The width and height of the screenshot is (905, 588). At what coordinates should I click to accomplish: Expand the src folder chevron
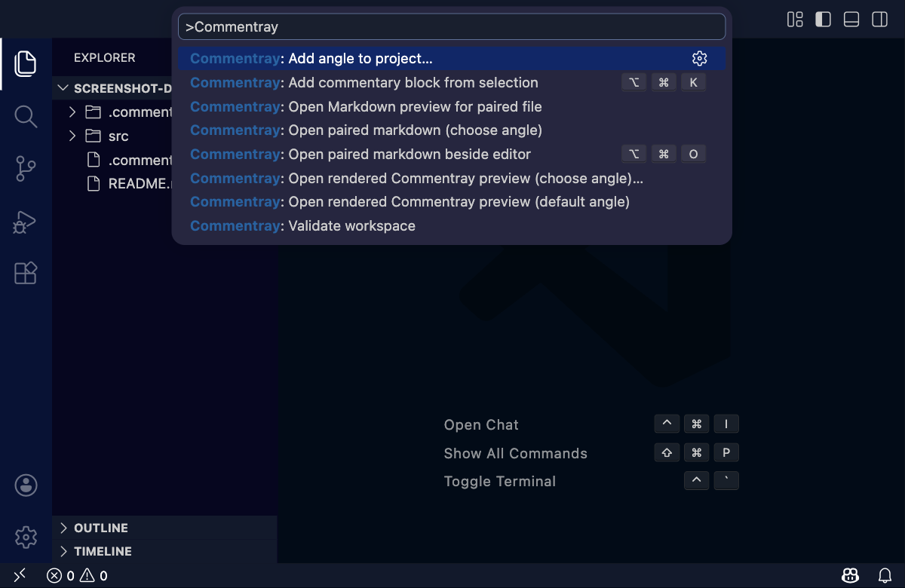coord(72,136)
